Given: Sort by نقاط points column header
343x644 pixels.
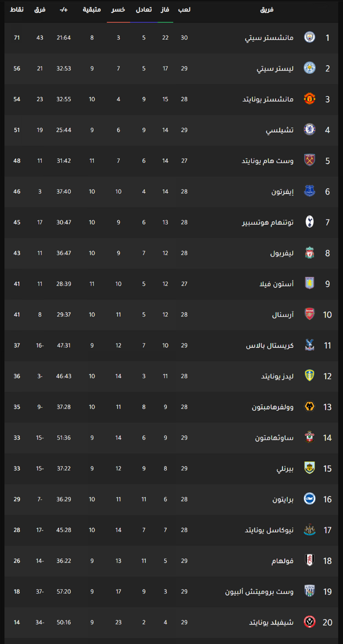Looking at the screenshot, I should pos(17,10).
